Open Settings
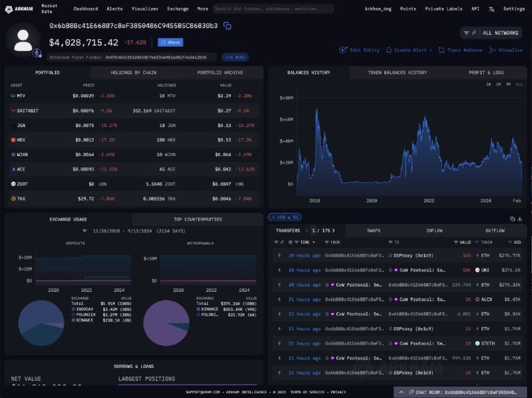Image resolution: width=532 pixels, height=398 pixels. point(514,9)
